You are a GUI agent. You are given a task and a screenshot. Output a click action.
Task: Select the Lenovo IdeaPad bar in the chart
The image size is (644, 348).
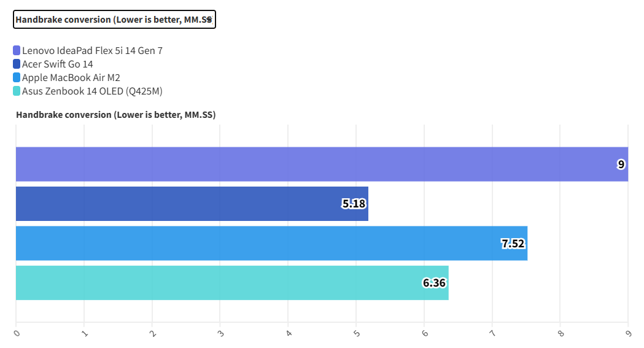pyautogui.click(x=307, y=164)
